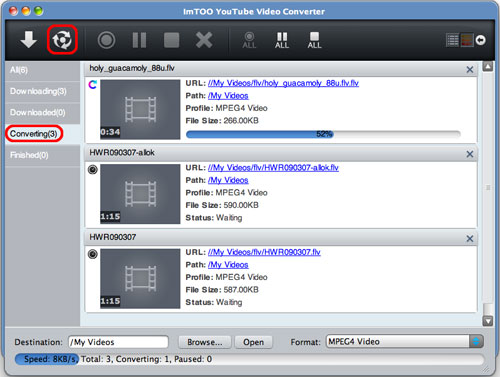Image resolution: width=500 pixels, height=377 pixels.
Task: Click the Speed: 8KB/s status indicator
Action: (46, 359)
